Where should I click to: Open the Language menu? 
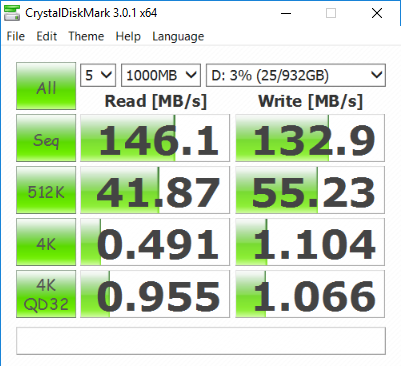coord(178,36)
